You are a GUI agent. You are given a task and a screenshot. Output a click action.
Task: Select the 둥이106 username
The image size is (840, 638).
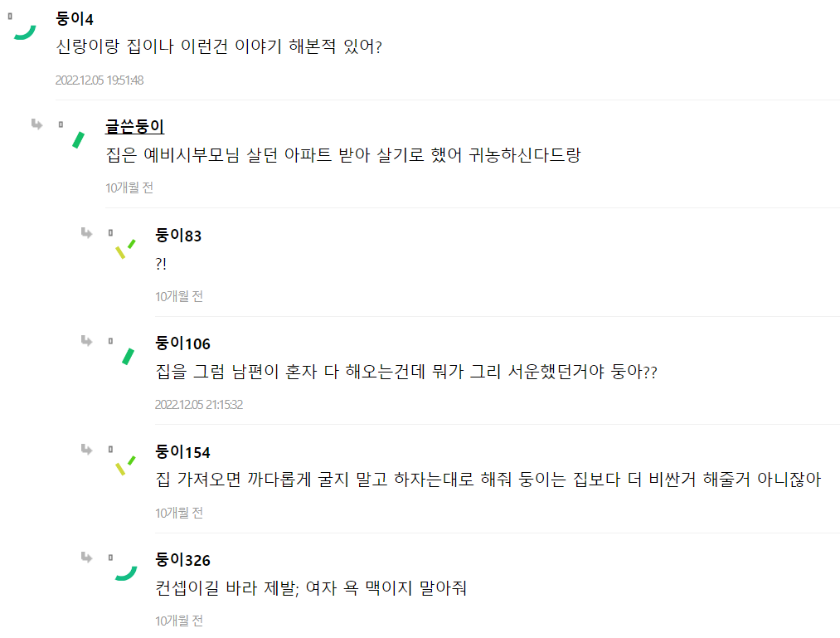[x=182, y=343]
